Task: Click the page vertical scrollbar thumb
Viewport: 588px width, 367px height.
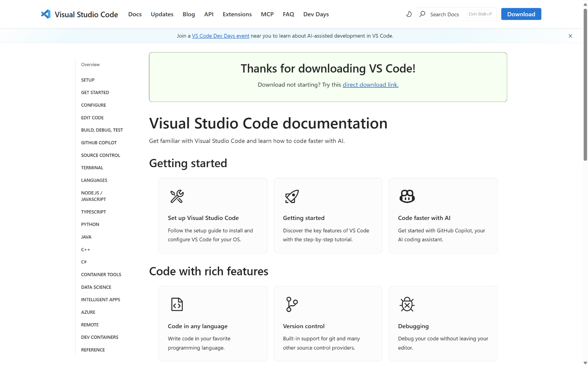Action: [585, 84]
